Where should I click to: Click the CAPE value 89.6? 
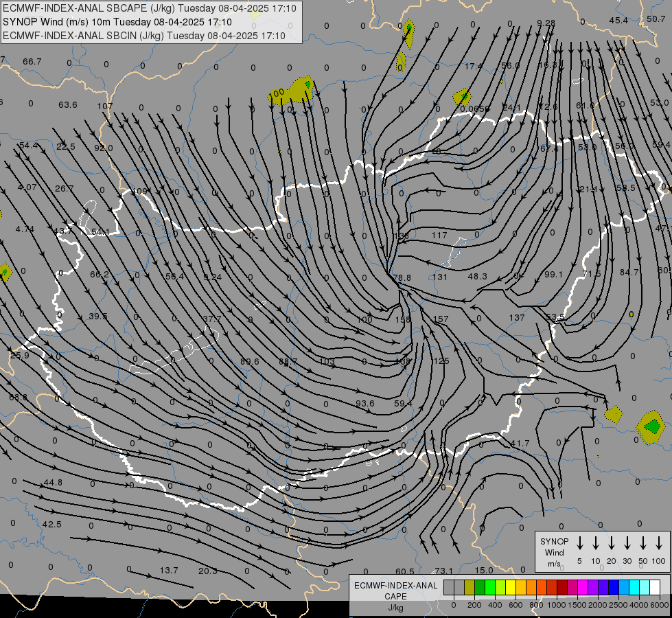pos(249,362)
